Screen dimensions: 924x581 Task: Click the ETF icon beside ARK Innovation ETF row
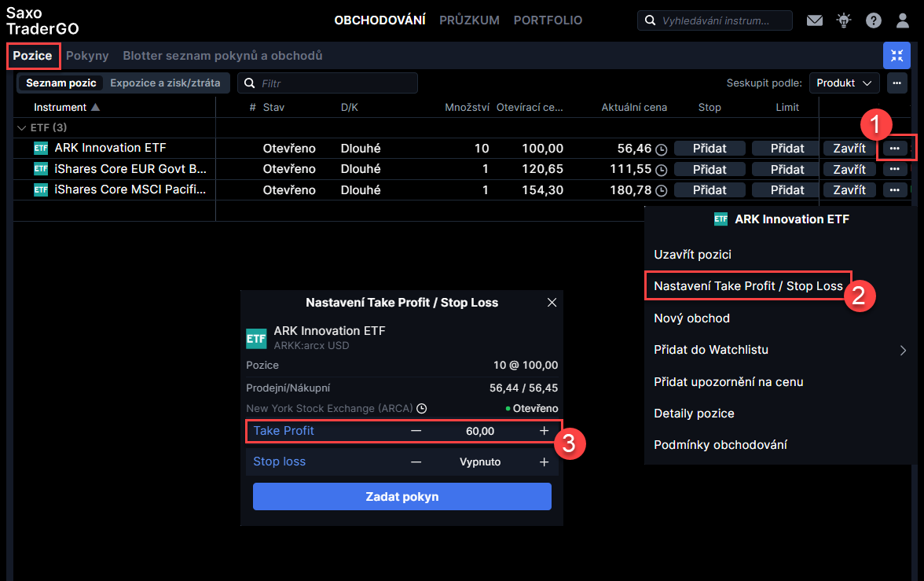pyautogui.click(x=41, y=148)
